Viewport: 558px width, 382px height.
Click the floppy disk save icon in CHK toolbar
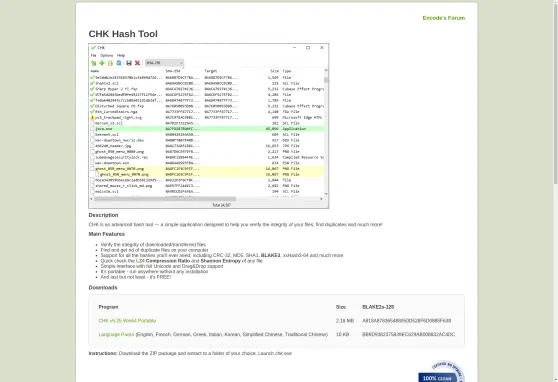[x=129, y=63]
